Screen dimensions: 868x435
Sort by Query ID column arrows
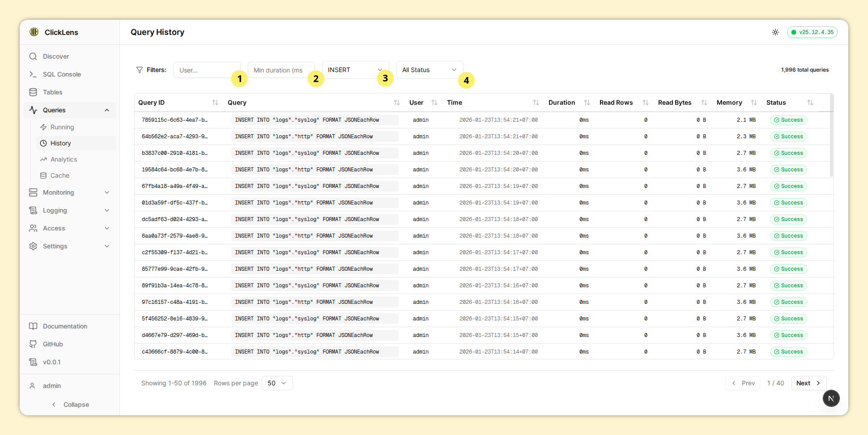click(215, 102)
